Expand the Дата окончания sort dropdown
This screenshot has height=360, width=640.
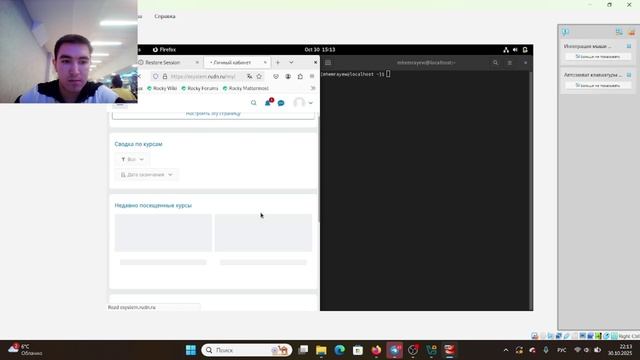pyautogui.click(x=147, y=175)
